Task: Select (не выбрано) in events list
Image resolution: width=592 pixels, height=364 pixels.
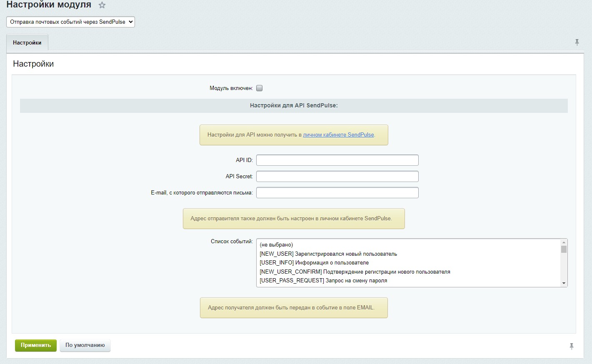Action: 276,245
